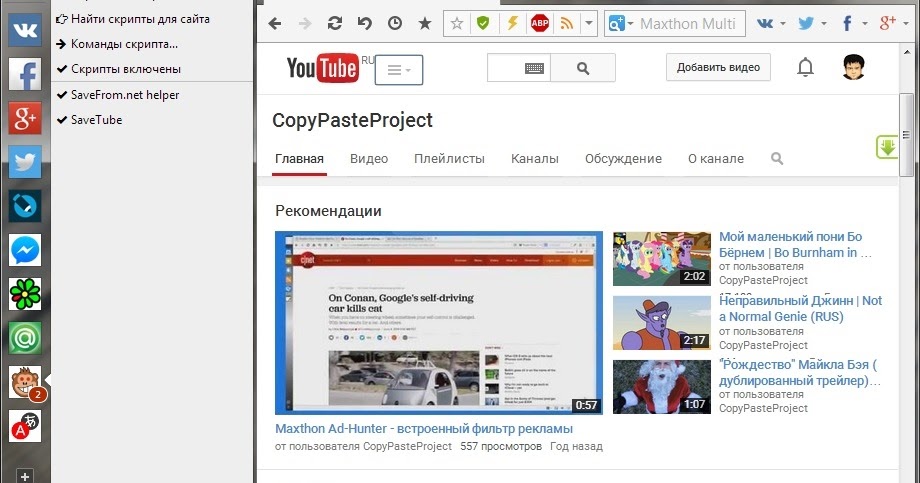
Task: Open Мой маленький пони Бо Бёрнем link
Action: [x=796, y=245]
